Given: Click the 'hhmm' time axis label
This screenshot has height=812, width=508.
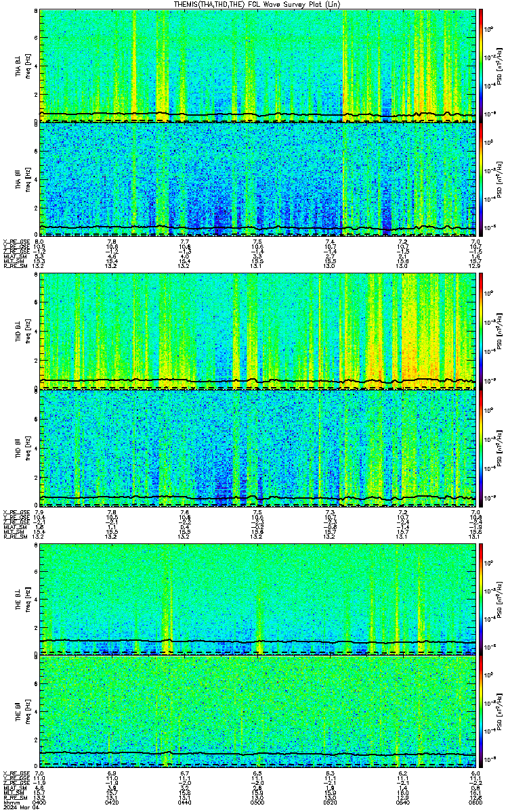Looking at the screenshot, I should [10, 802].
